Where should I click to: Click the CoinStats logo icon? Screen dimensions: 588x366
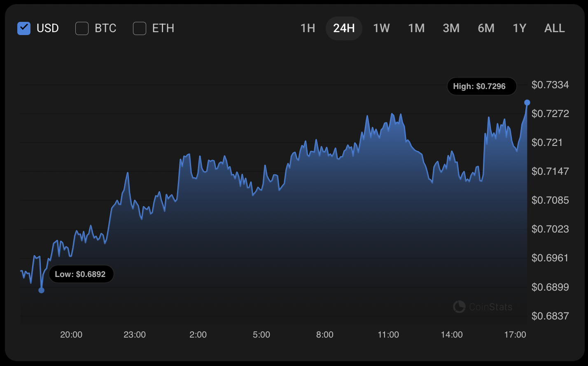click(x=459, y=307)
